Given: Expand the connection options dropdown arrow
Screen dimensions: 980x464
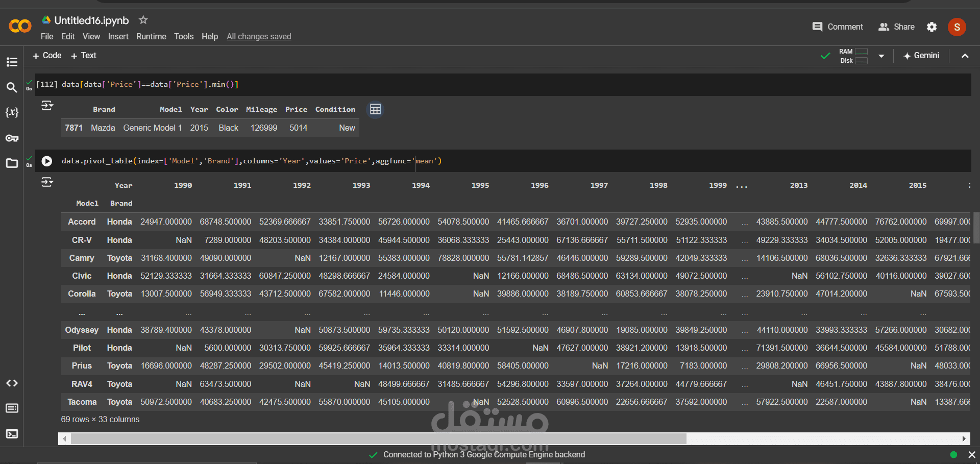Looking at the screenshot, I should (881, 56).
